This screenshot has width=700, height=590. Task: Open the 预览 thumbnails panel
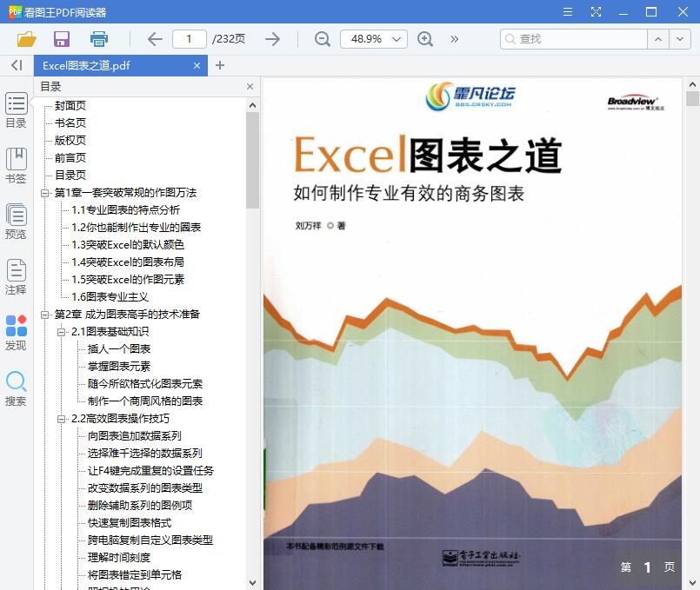[x=16, y=222]
